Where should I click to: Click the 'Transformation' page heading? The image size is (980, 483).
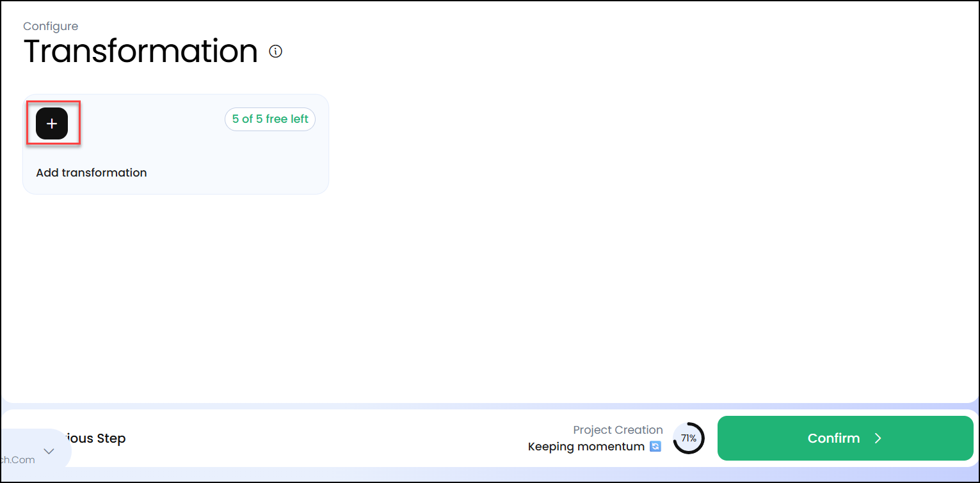point(140,51)
